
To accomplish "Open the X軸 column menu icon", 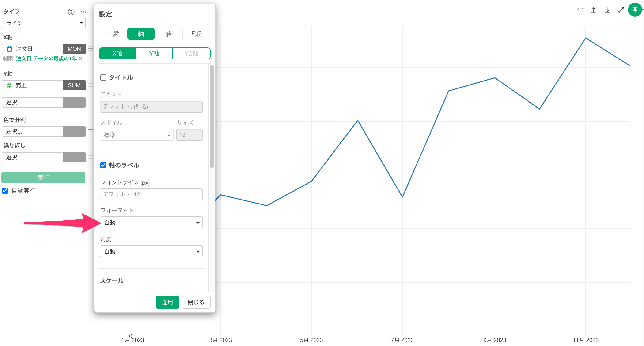I will click(91, 49).
